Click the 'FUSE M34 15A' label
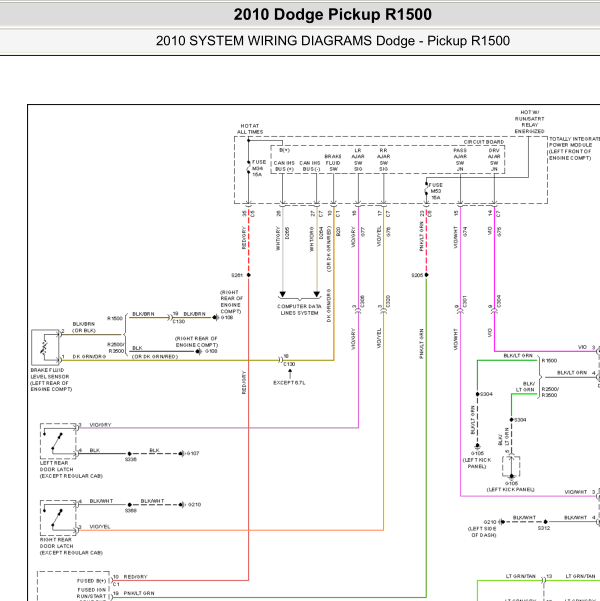Image resolution: width=600 pixels, height=601 pixels. coord(259,168)
